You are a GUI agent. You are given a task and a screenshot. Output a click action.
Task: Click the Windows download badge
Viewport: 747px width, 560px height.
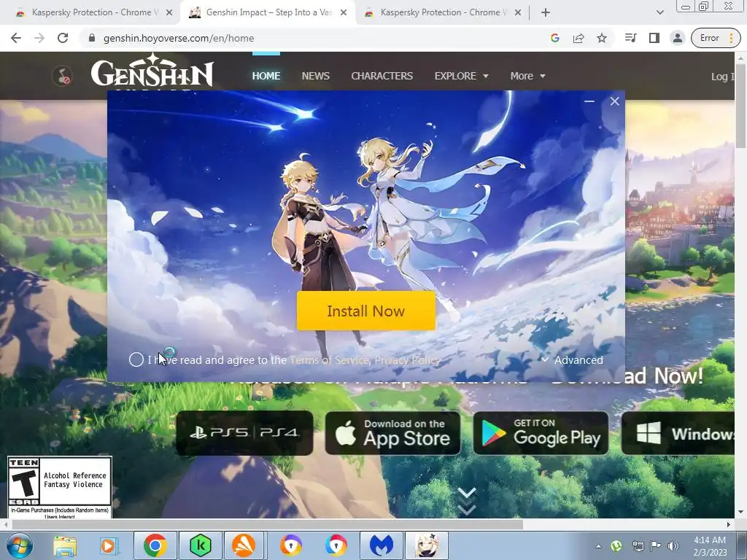(x=678, y=433)
